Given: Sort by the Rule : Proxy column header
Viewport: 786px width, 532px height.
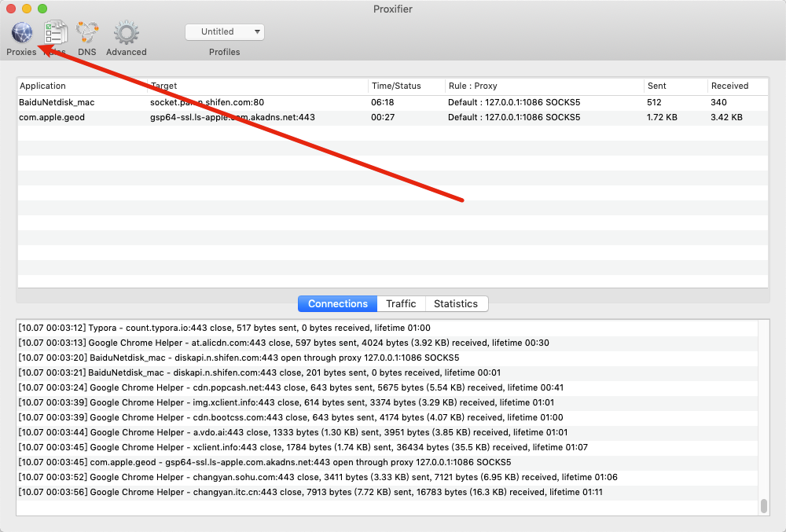Looking at the screenshot, I should tap(545, 86).
